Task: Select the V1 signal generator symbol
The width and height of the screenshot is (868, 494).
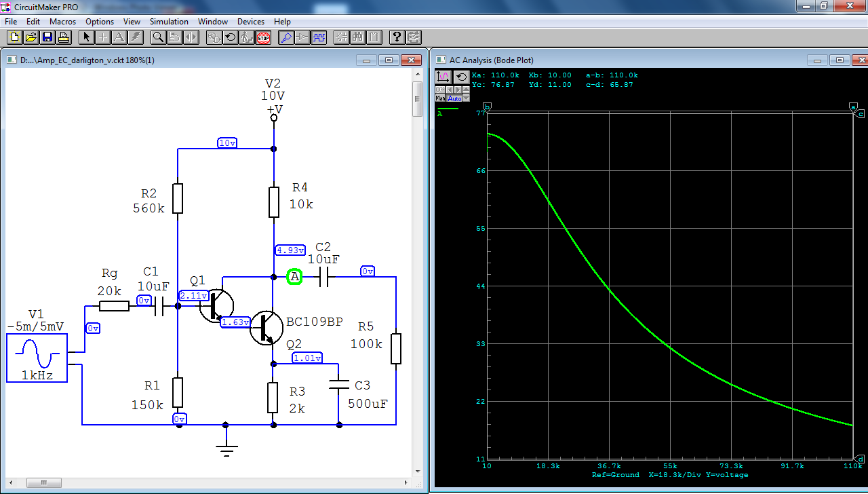Action: 37,358
